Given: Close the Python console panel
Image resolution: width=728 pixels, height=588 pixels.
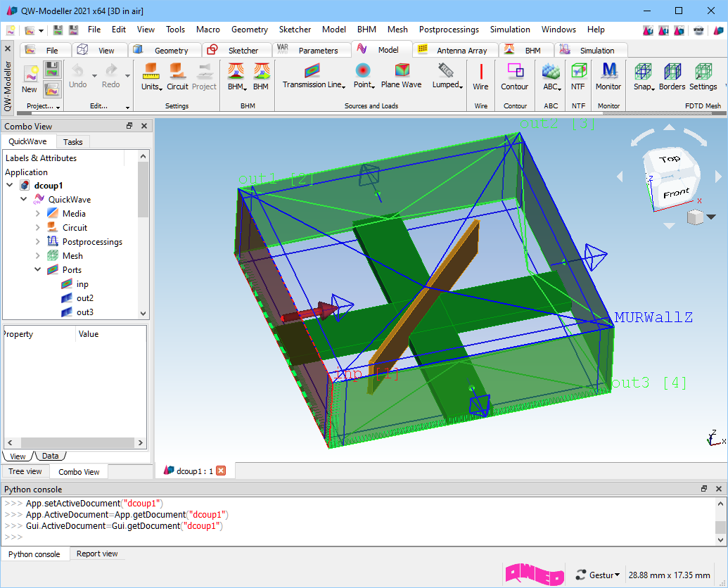Looking at the screenshot, I should [719, 489].
